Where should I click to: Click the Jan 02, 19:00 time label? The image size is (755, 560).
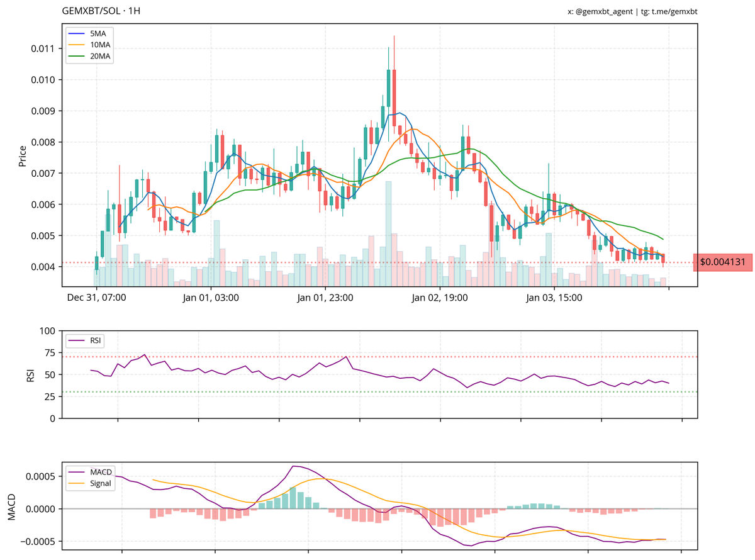coord(440,298)
